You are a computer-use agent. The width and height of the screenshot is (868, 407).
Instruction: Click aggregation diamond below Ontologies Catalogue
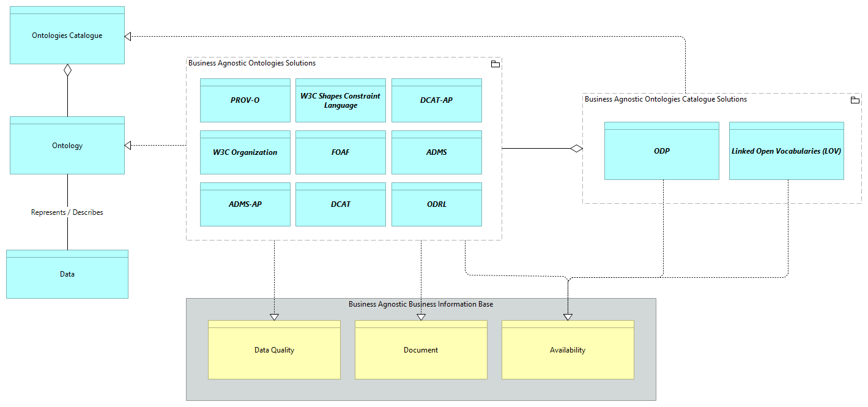67,70
